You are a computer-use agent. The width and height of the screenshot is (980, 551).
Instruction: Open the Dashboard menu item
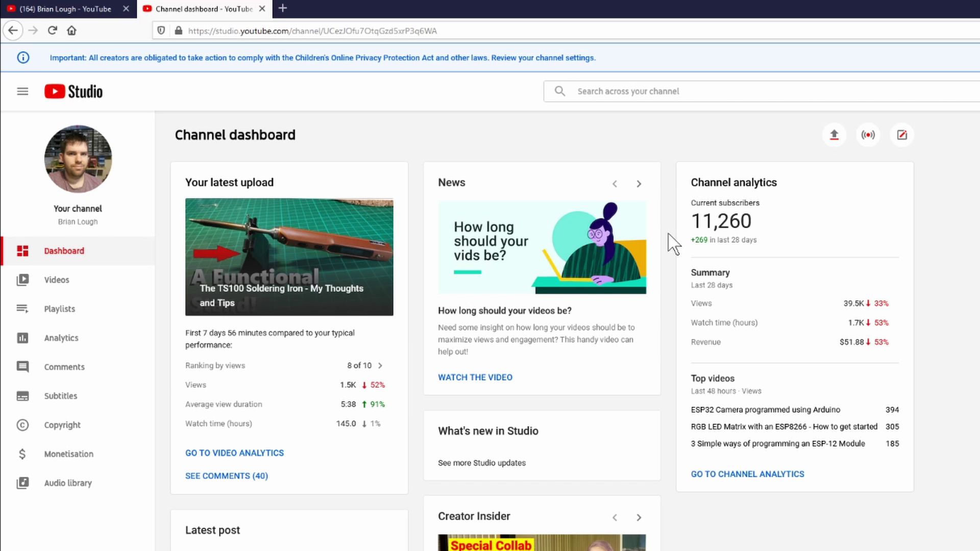click(78, 251)
